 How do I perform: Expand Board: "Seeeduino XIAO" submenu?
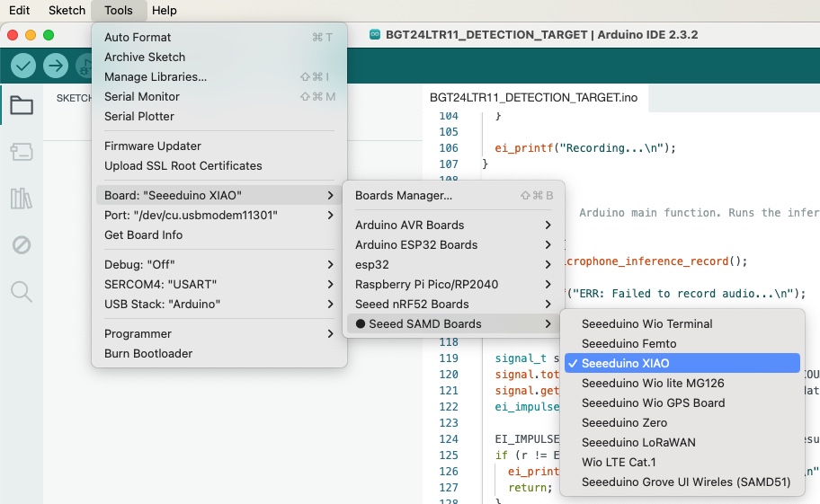(219, 195)
